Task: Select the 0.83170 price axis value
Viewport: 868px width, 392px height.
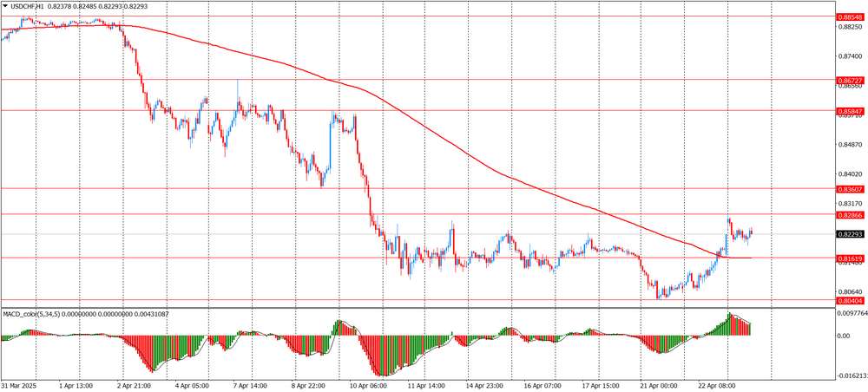Action: tap(852, 204)
